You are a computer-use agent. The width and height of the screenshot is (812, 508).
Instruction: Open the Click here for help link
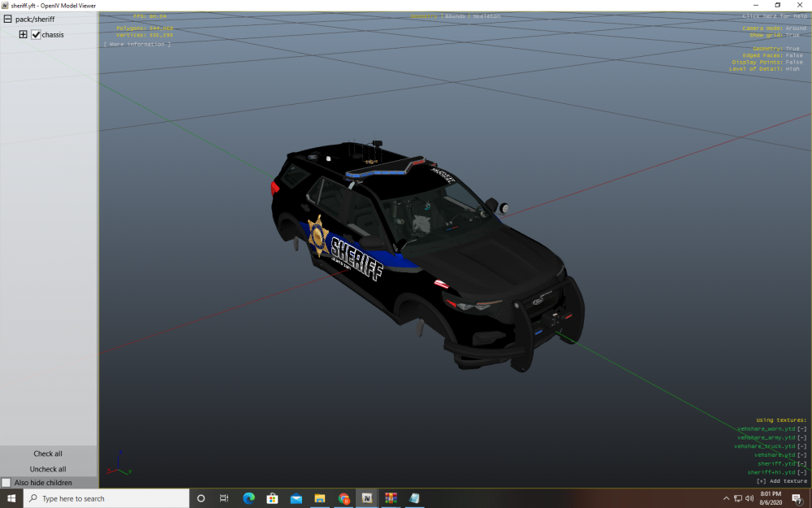774,16
